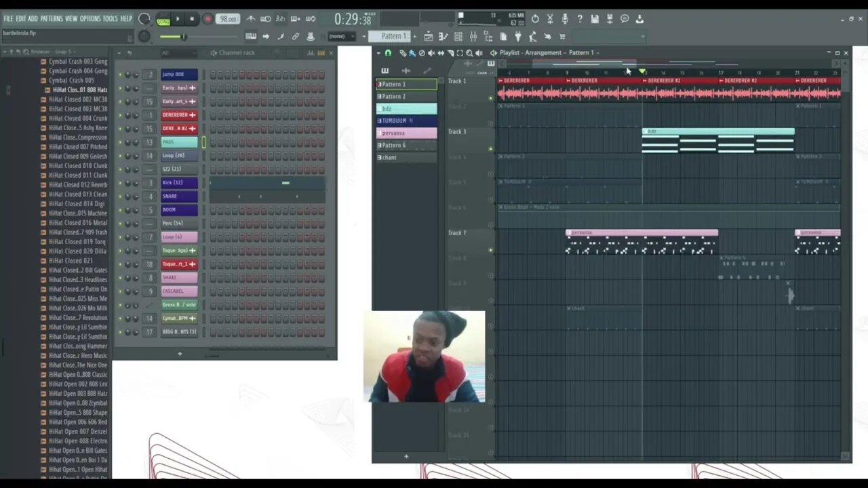Click the link/chain icon in top toolbar
This screenshot has width=868, height=488.
[x=295, y=36]
